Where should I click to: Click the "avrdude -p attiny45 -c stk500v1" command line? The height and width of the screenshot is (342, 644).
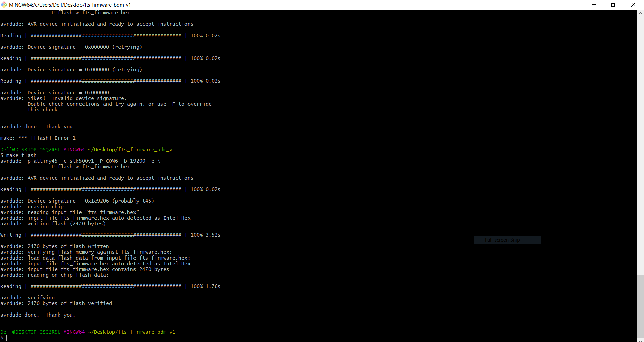80,161
